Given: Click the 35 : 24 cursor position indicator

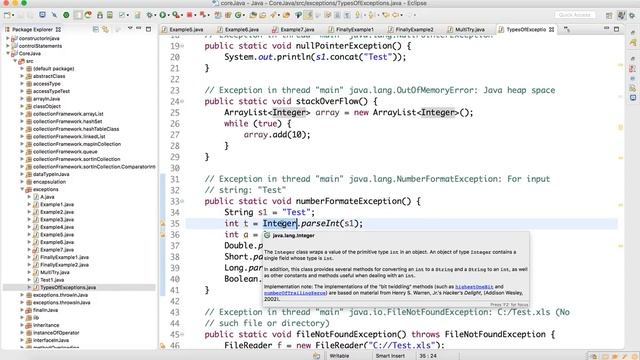Looking at the screenshot, I should (428, 356).
